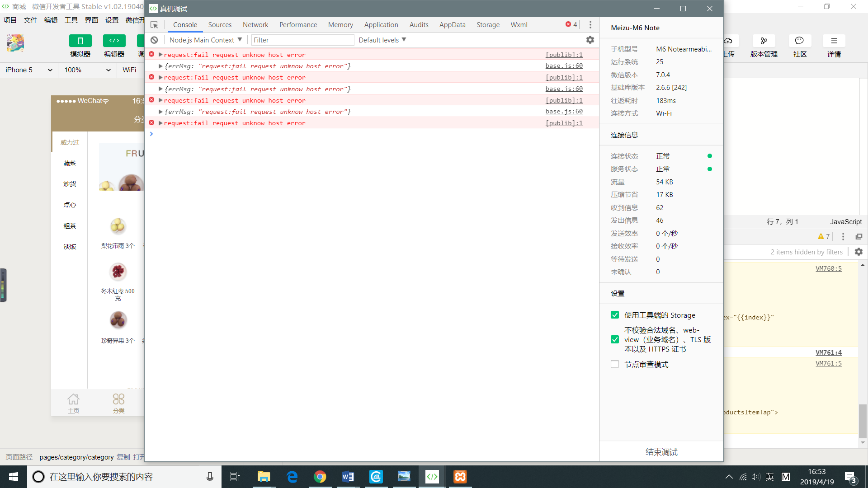Screen dimensions: 868x488
Task: Toggle 不校验合法域名 checkbox
Action: 615,339
